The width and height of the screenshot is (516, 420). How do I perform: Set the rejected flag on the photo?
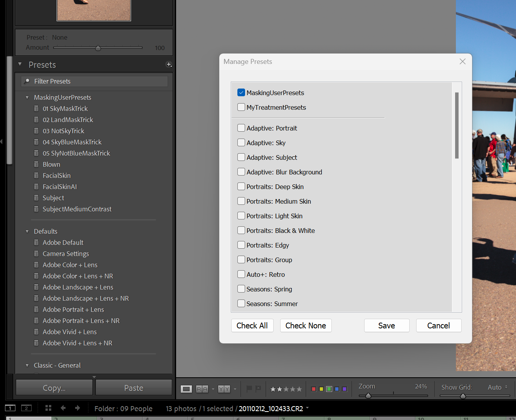pyautogui.click(x=259, y=388)
